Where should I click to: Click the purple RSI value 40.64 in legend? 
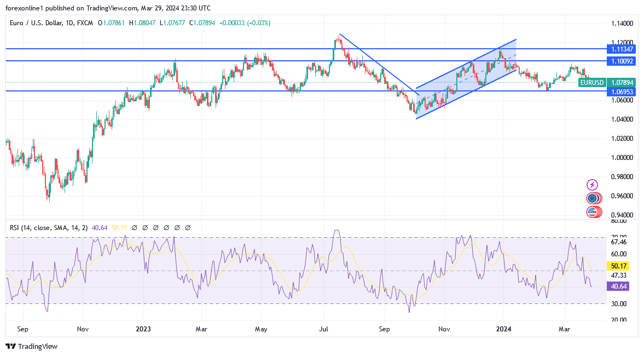pos(100,227)
